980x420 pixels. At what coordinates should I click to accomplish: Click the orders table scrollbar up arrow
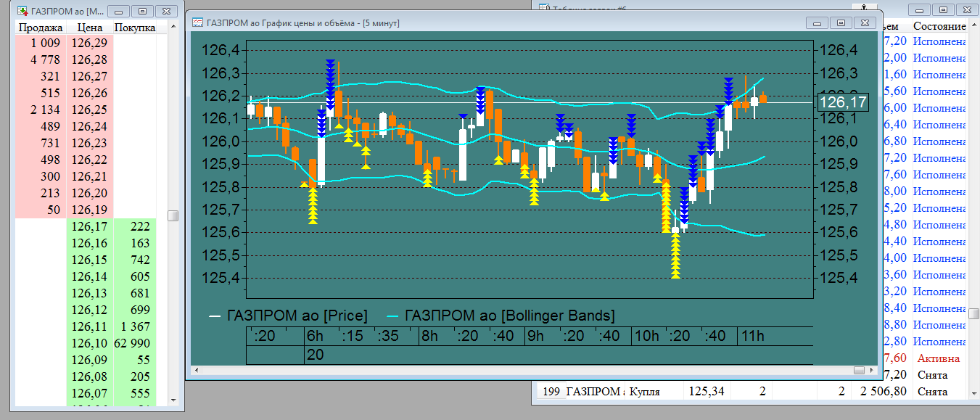click(974, 26)
